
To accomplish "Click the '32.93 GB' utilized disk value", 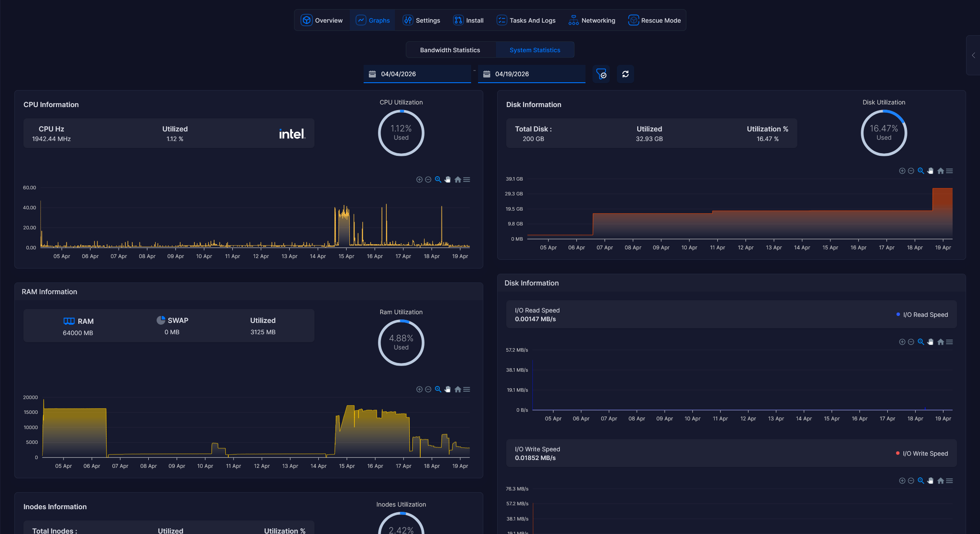I will click(x=649, y=139).
